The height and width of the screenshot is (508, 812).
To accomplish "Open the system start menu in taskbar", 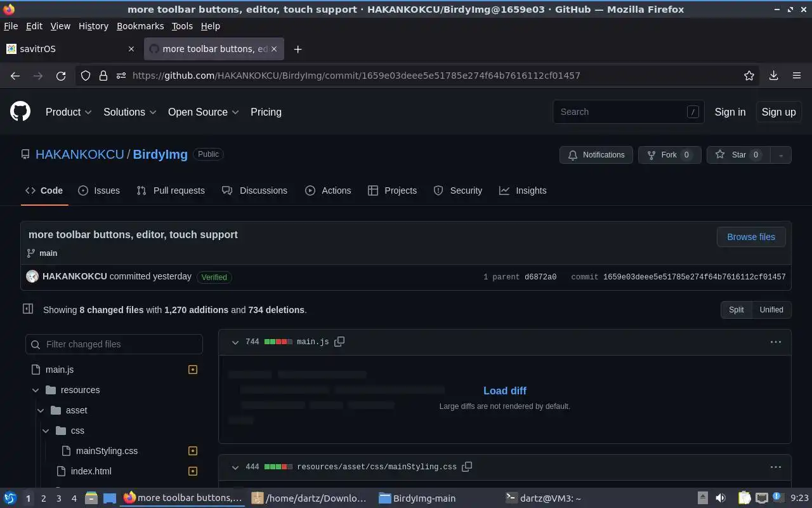I will (x=10, y=498).
